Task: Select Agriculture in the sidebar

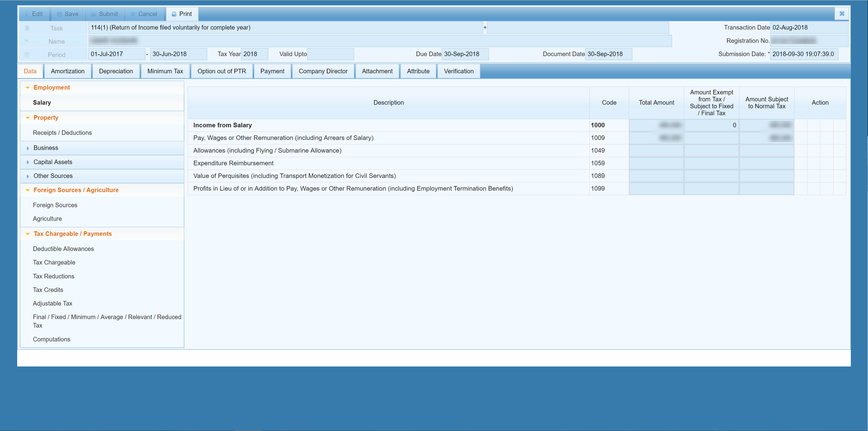Action: click(47, 219)
